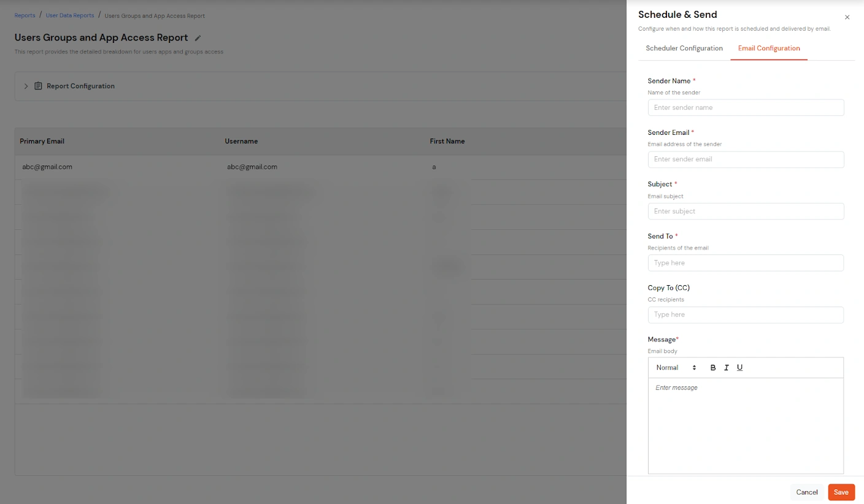Close the Schedule & Send panel
864x504 pixels.
click(847, 17)
